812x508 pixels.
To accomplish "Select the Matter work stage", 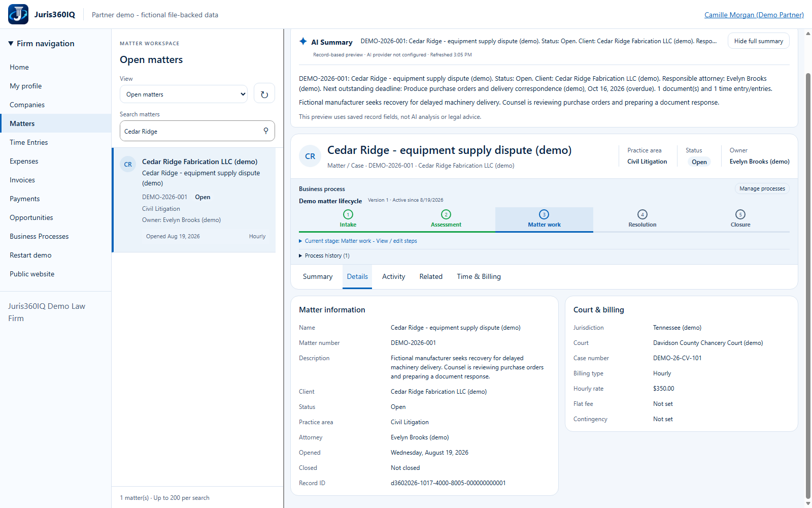I will (544, 219).
